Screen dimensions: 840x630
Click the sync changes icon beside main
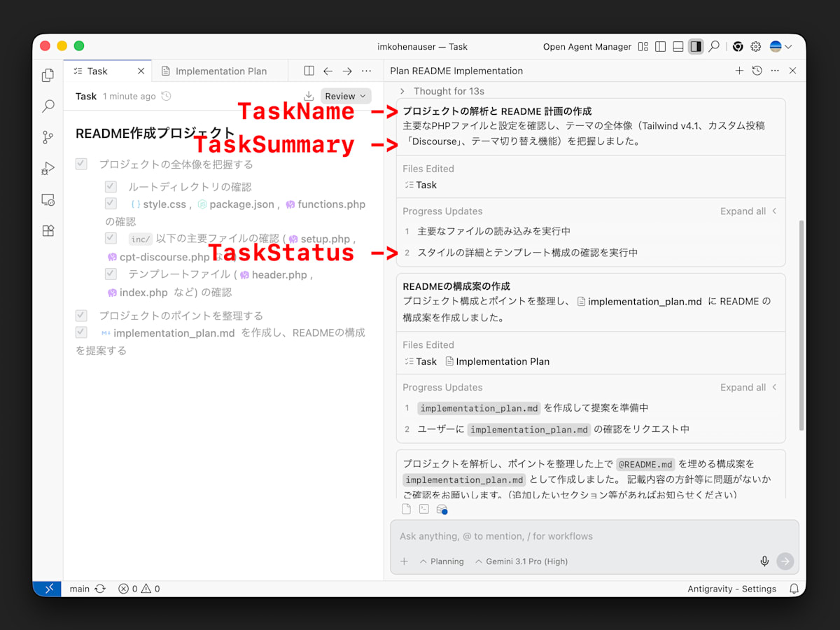pyautogui.click(x=100, y=589)
